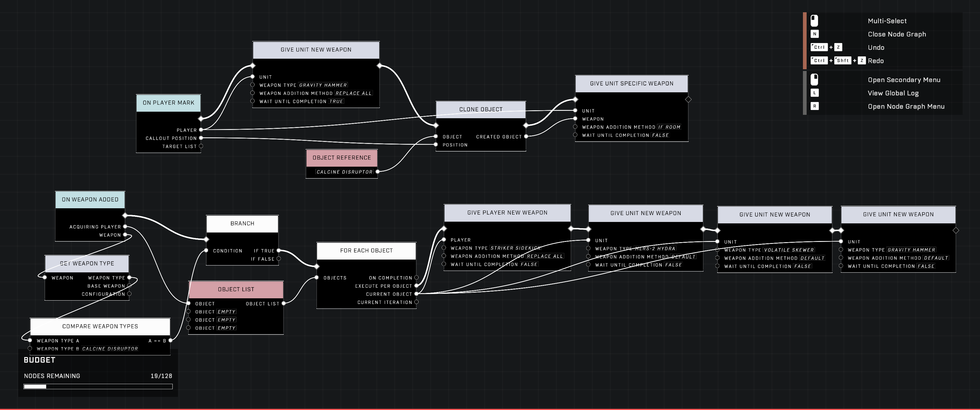
Task: Select the For Each Object node header
Action: [x=366, y=251]
